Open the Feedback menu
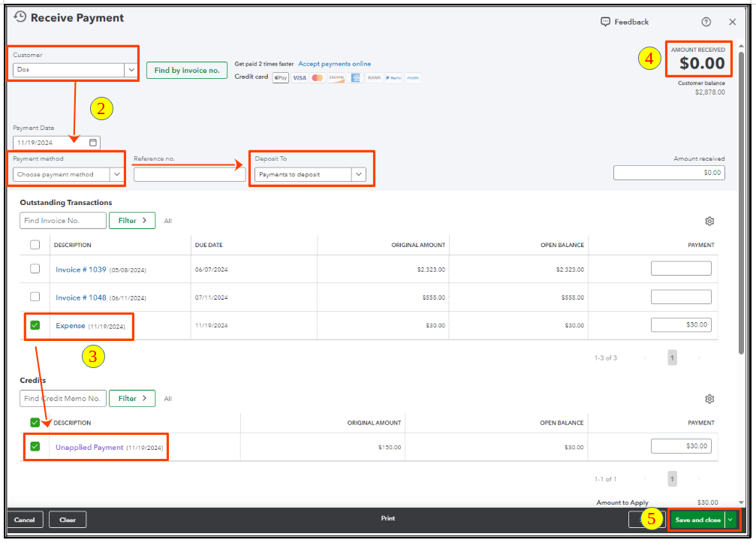Screen dimensions: 756x543 624,22
